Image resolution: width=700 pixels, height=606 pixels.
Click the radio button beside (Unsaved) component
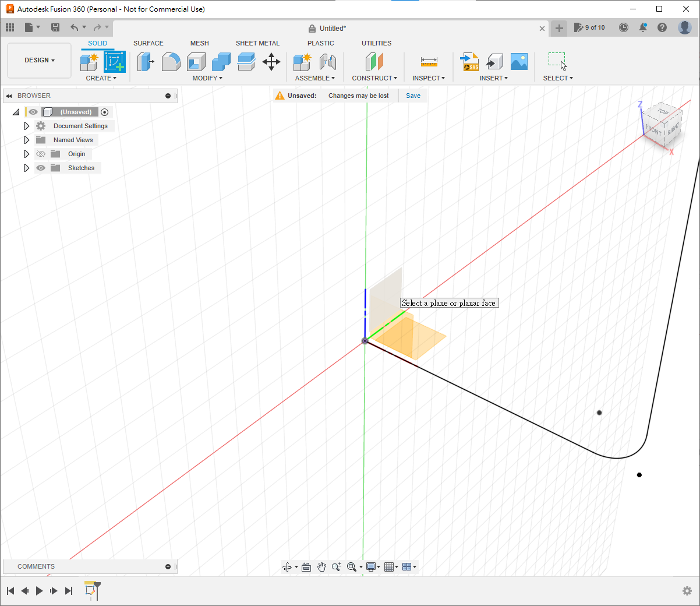[105, 112]
